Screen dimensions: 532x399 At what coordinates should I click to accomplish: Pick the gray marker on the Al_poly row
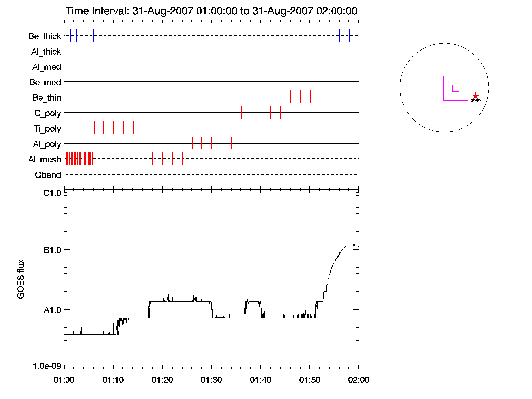coord(221,143)
